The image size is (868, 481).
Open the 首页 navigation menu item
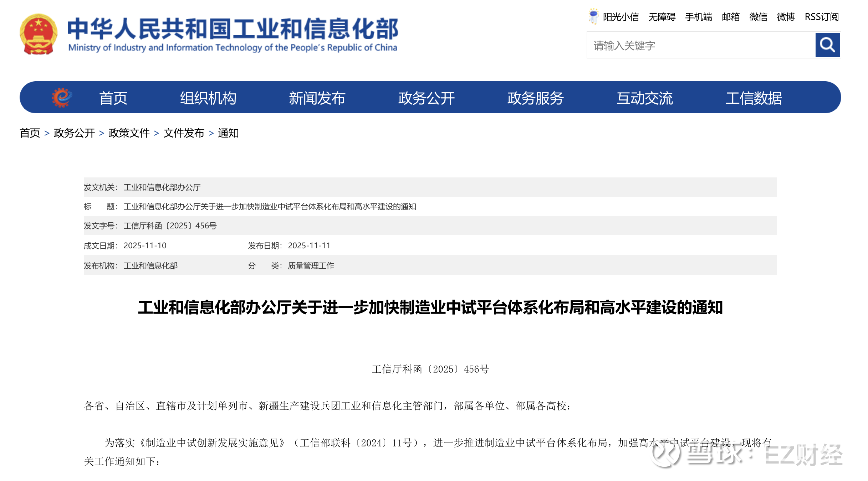pos(113,98)
